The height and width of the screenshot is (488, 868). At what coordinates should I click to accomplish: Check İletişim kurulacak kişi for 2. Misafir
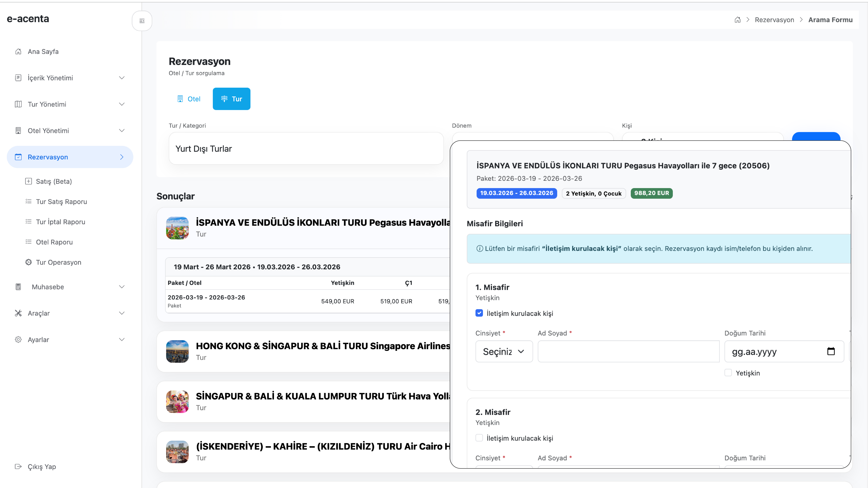point(479,438)
